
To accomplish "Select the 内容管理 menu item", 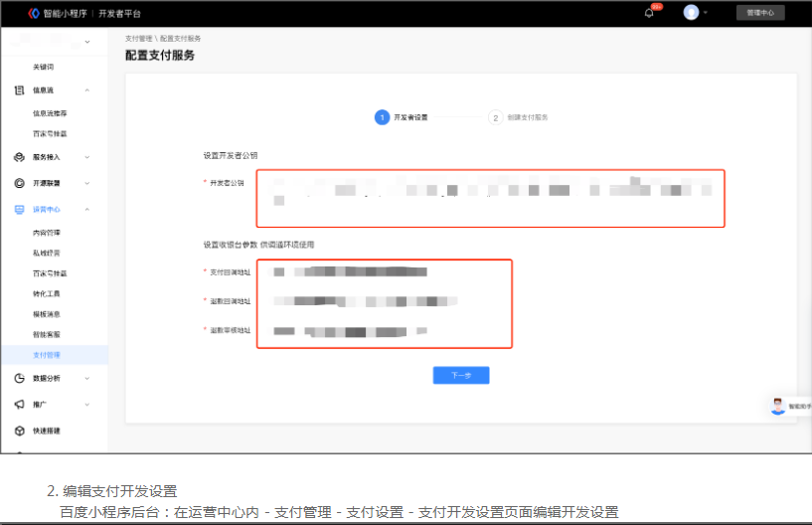I will (46, 233).
